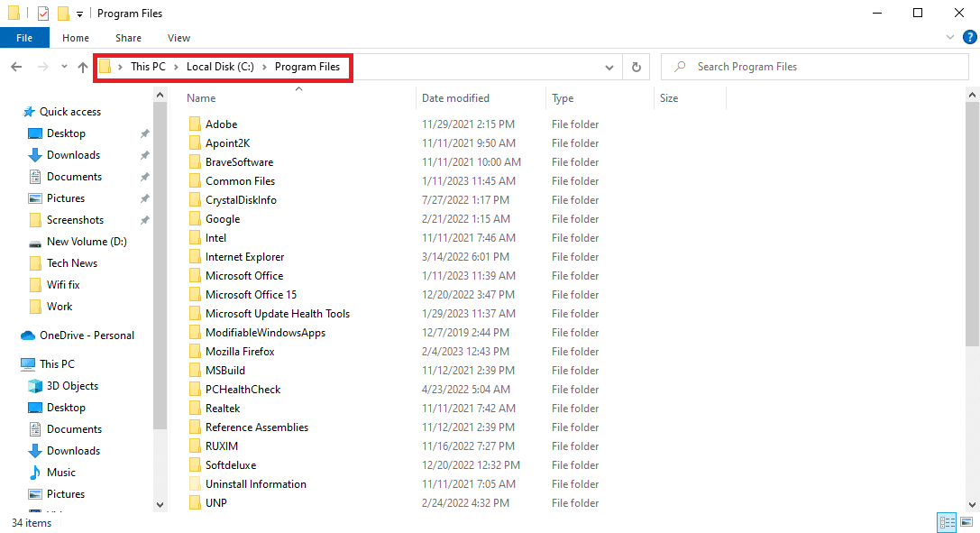
Task: Select the Tech News folder in sidebar
Action: click(x=72, y=263)
